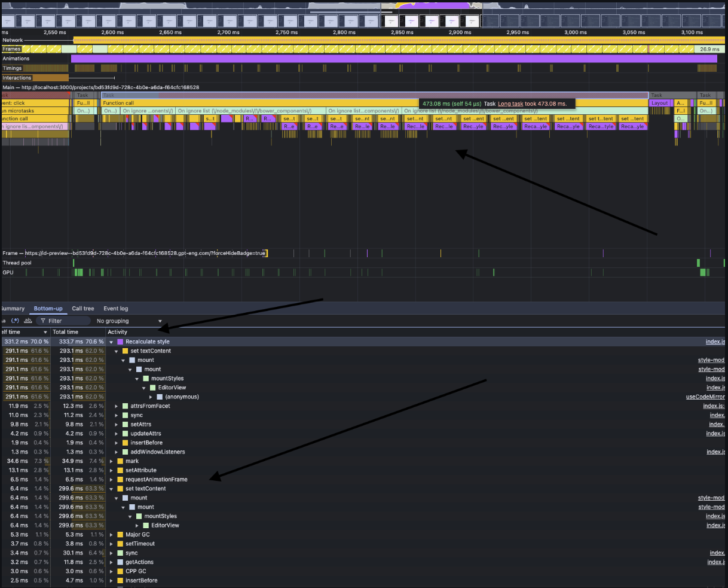Open the Event log tab
Viewport: 728px width, 588px height.
pos(115,309)
